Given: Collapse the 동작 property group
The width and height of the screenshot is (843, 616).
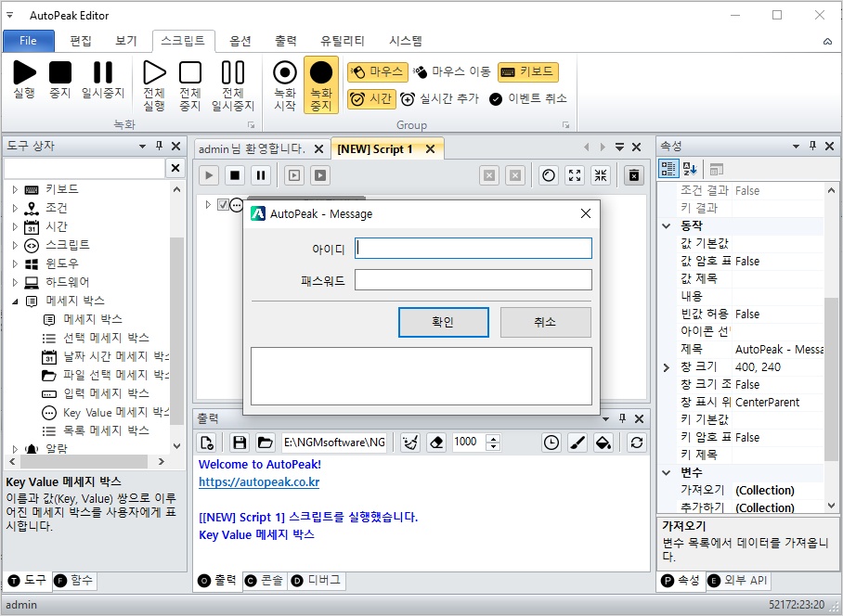Looking at the screenshot, I should point(666,225).
